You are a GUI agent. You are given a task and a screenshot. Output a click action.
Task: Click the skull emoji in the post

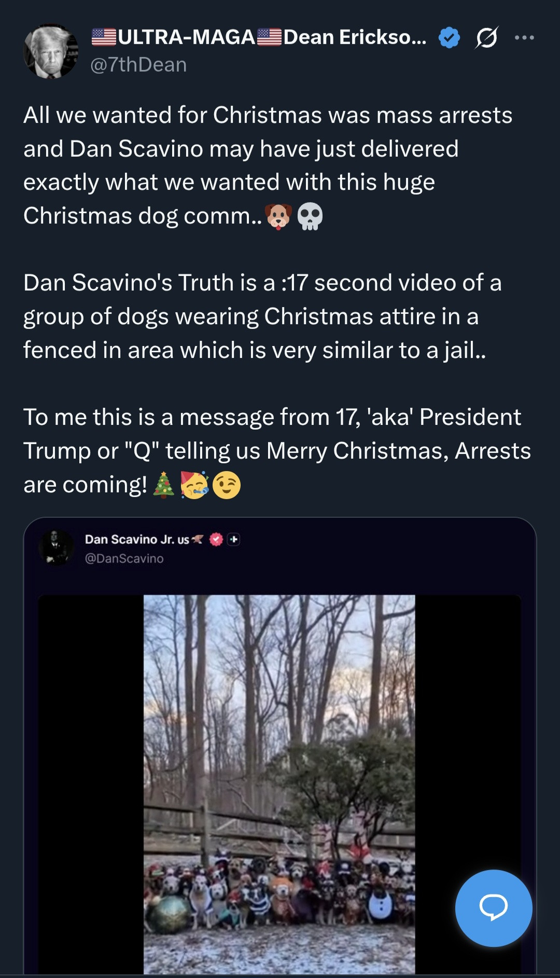pyautogui.click(x=310, y=216)
